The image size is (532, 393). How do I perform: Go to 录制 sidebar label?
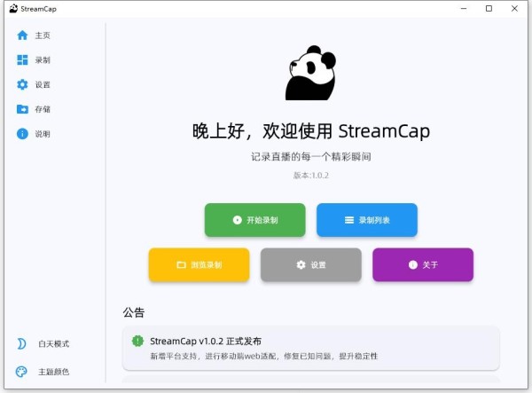43,60
